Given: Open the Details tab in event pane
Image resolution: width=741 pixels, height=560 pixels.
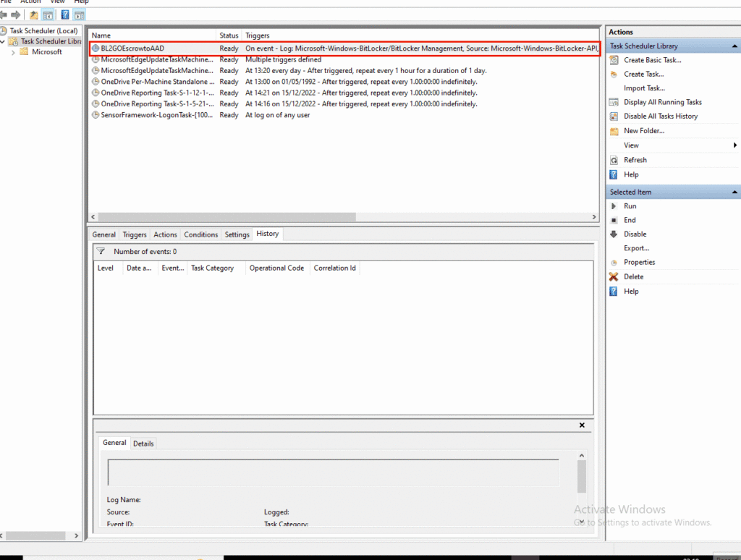Looking at the screenshot, I should (143, 444).
